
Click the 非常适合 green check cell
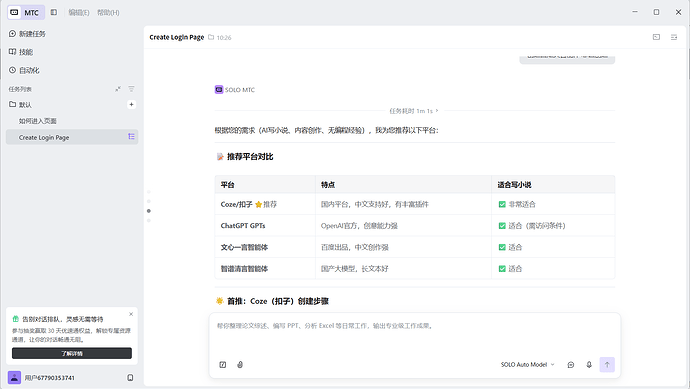[553, 204]
